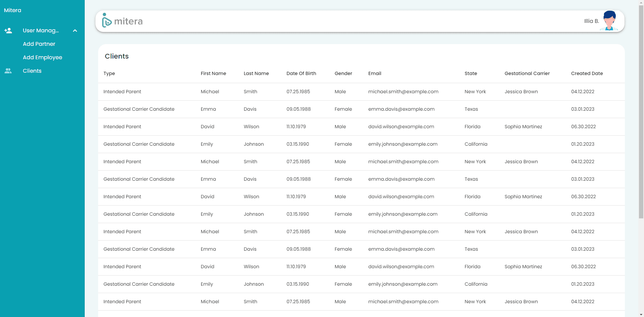Go to the Clients sidebar item
Screen dimensions: 644x317
(32, 71)
